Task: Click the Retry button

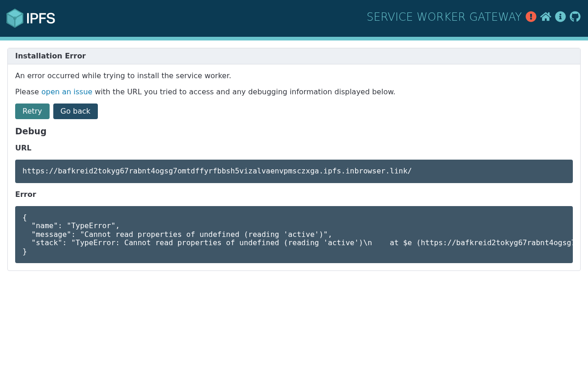Action: (32, 111)
